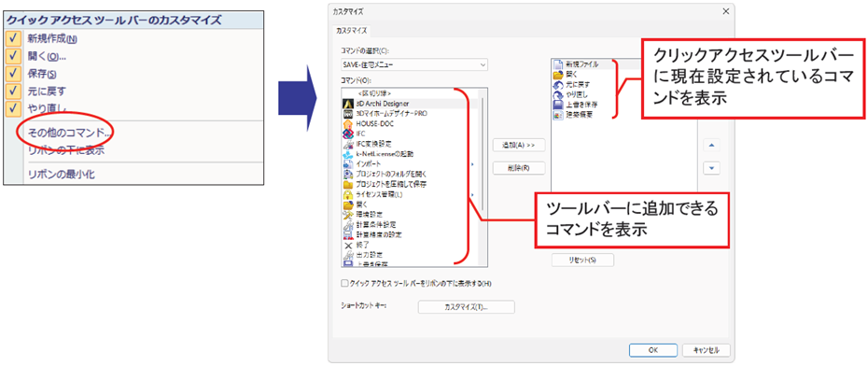
Task: Select 開く folder icon in command list
Action: 348,204
